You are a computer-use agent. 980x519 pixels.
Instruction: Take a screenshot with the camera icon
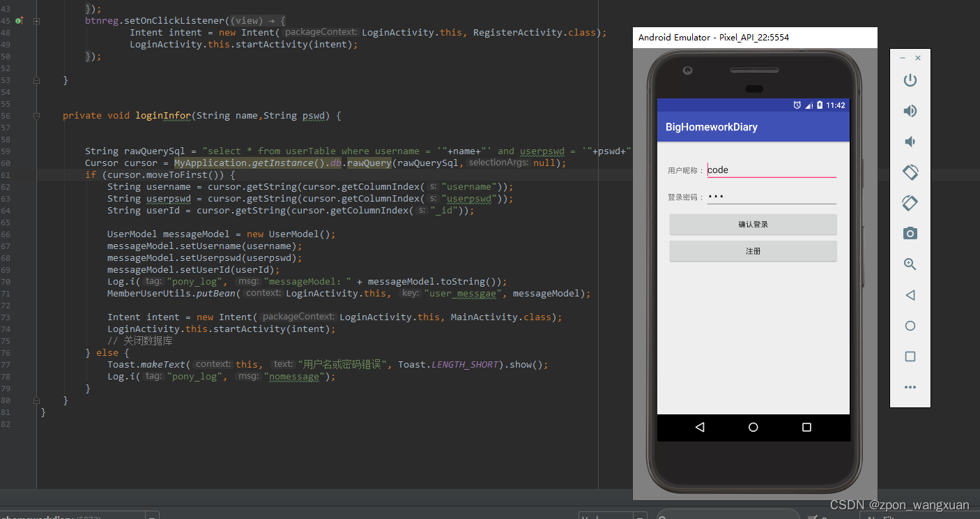tap(910, 234)
